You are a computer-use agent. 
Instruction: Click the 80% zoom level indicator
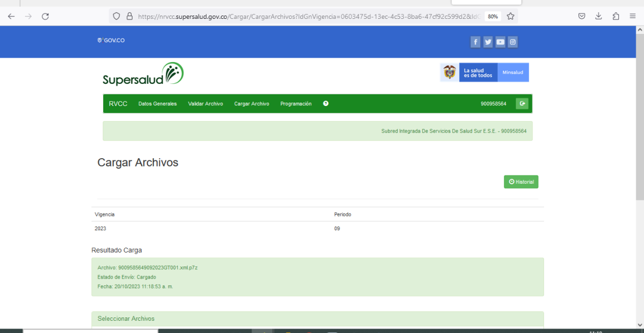tap(493, 17)
